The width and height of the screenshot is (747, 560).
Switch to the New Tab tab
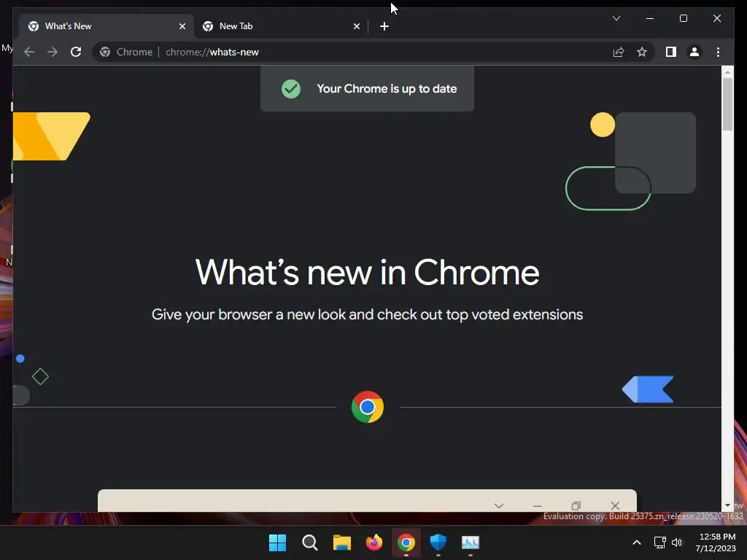point(281,26)
